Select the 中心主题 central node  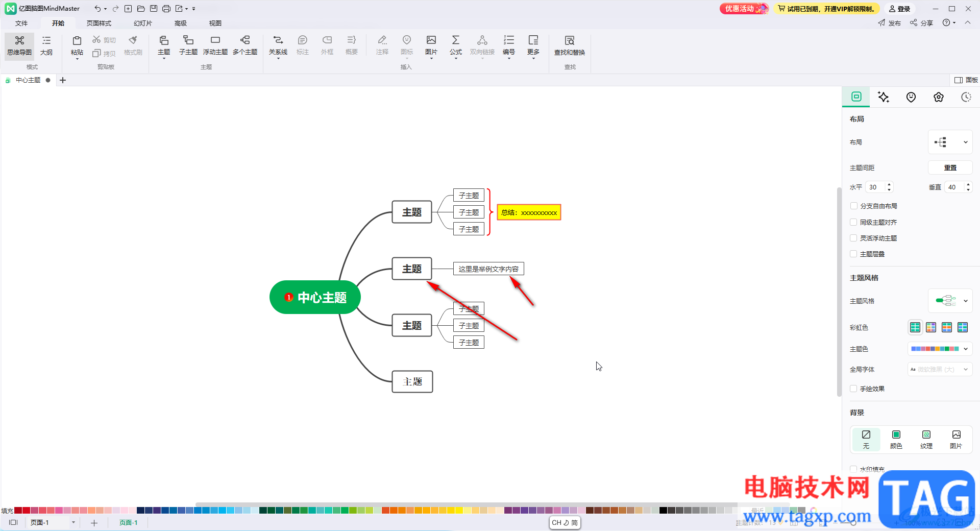(315, 297)
